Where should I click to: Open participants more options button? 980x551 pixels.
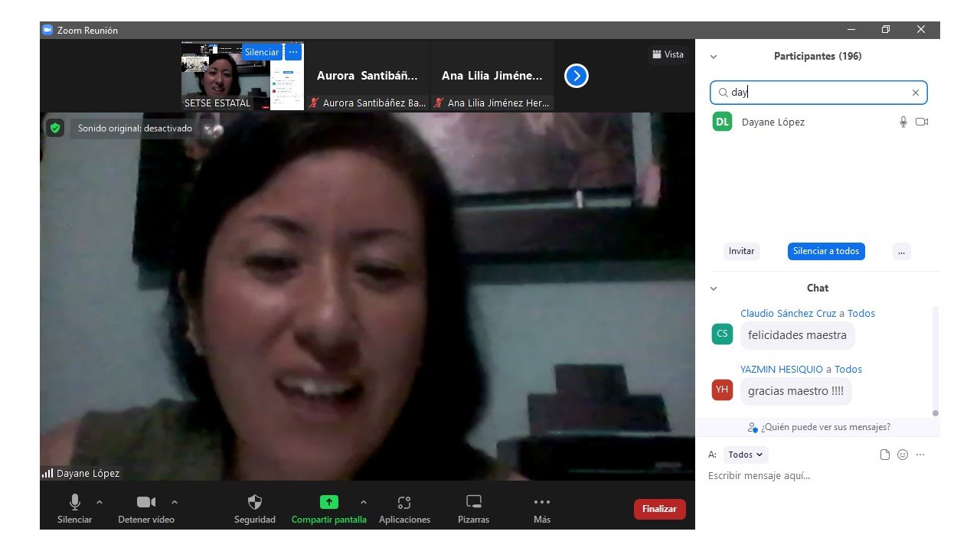point(902,251)
